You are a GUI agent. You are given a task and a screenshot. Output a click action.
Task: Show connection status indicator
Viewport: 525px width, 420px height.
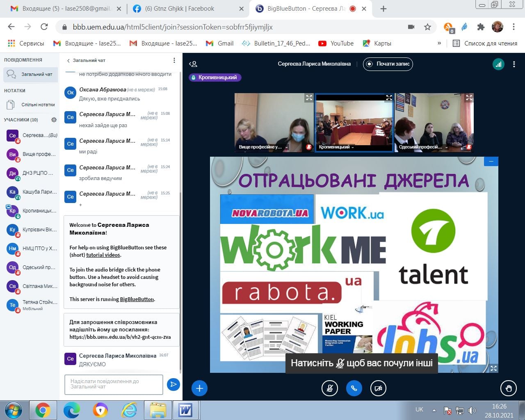[x=498, y=64]
